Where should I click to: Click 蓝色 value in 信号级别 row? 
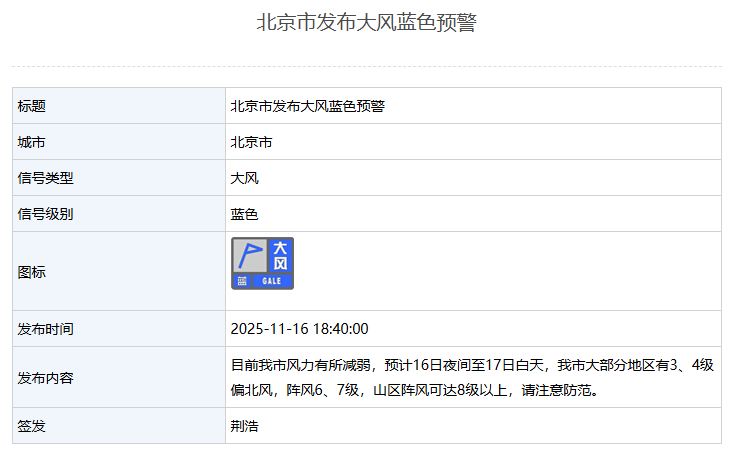[245, 214]
